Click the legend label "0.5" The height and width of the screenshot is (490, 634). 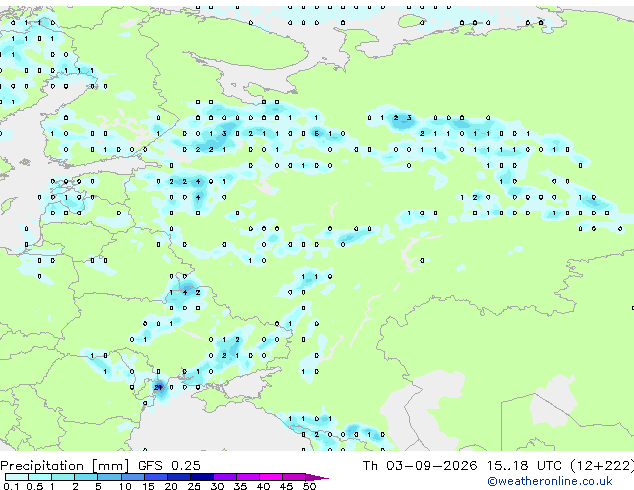pos(35,486)
